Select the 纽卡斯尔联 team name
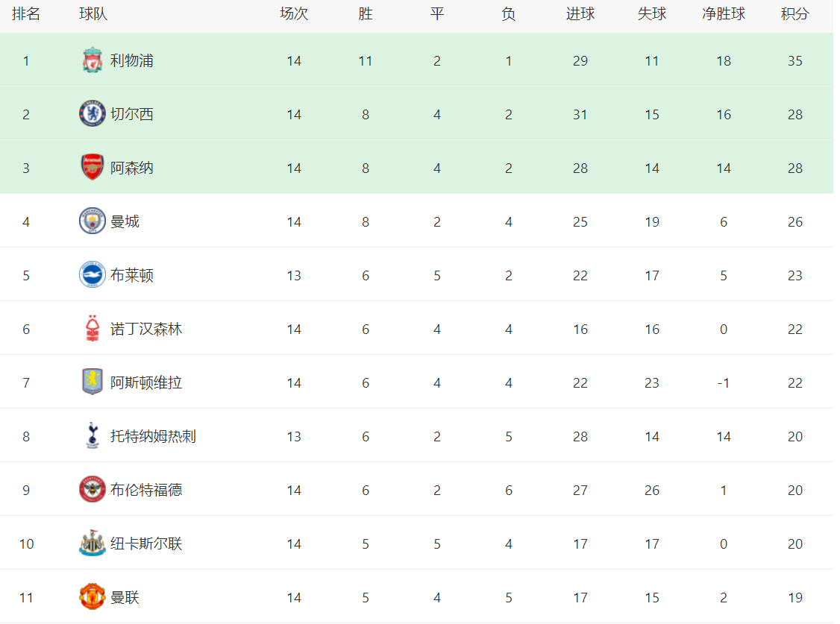 [x=146, y=543]
